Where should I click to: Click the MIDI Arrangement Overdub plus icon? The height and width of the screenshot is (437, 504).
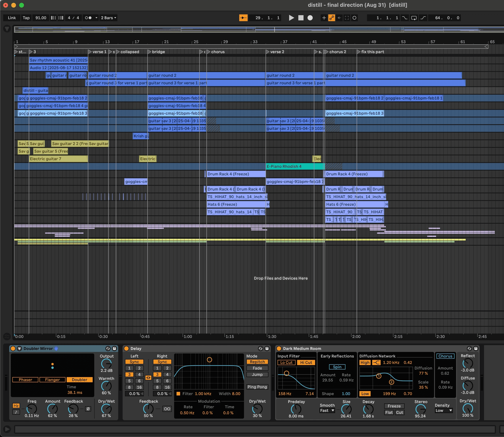(x=324, y=18)
